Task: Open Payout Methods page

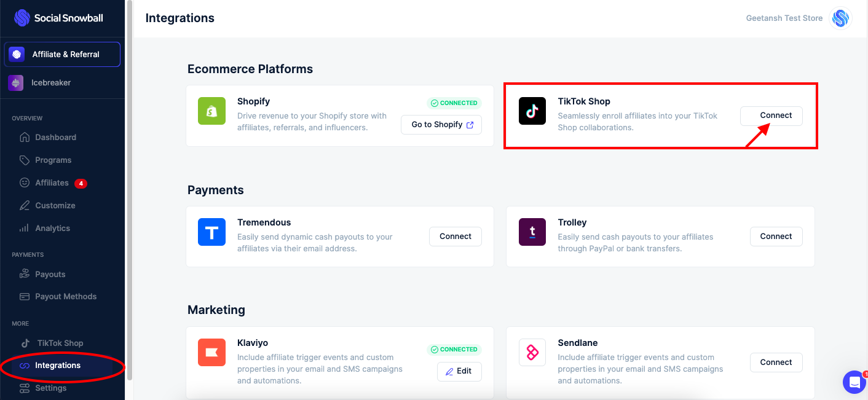Action: pyautogui.click(x=66, y=296)
